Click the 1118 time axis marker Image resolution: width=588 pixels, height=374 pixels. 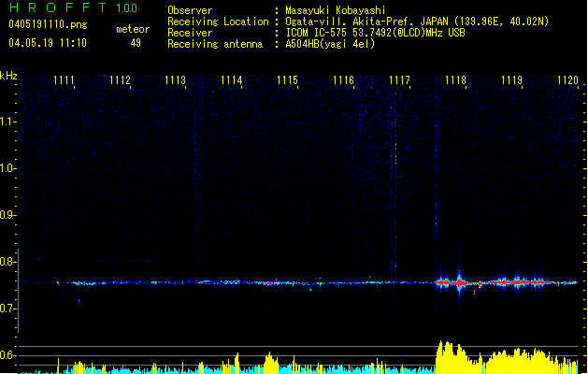click(455, 80)
